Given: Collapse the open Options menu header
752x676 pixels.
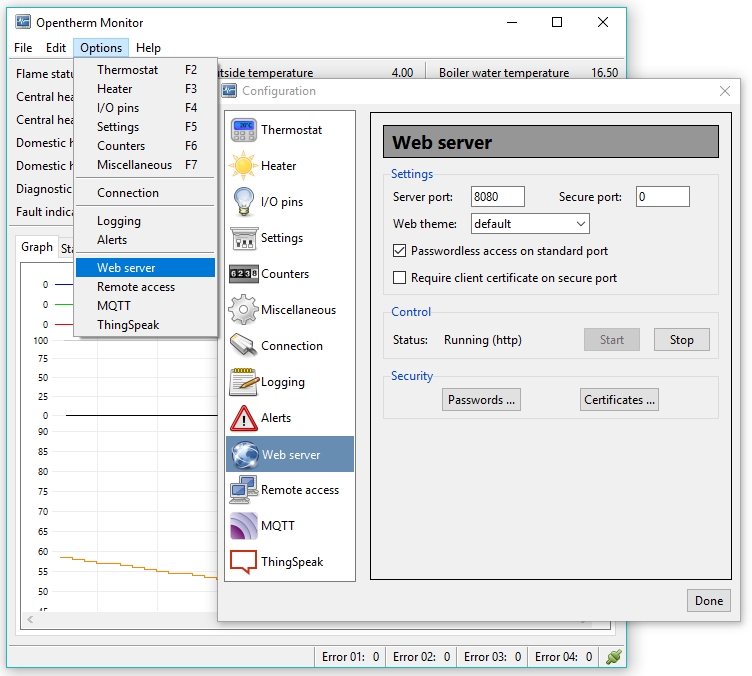Looking at the screenshot, I should pyautogui.click(x=101, y=48).
